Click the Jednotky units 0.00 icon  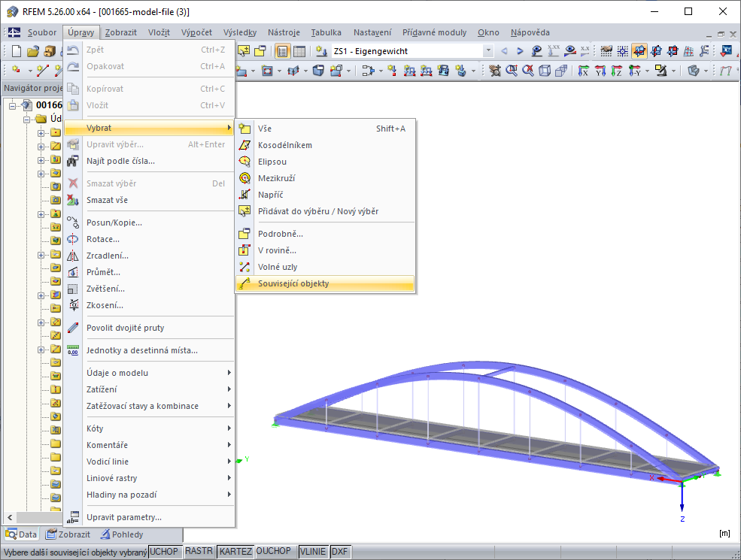(x=73, y=350)
